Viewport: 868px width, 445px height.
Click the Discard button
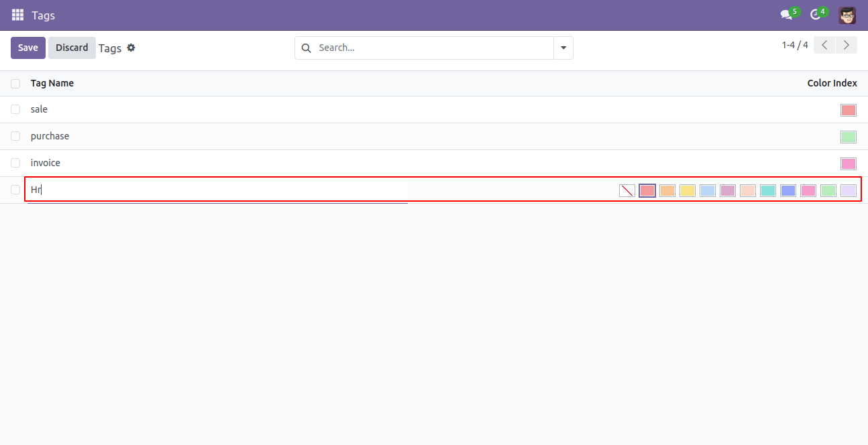(72, 48)
